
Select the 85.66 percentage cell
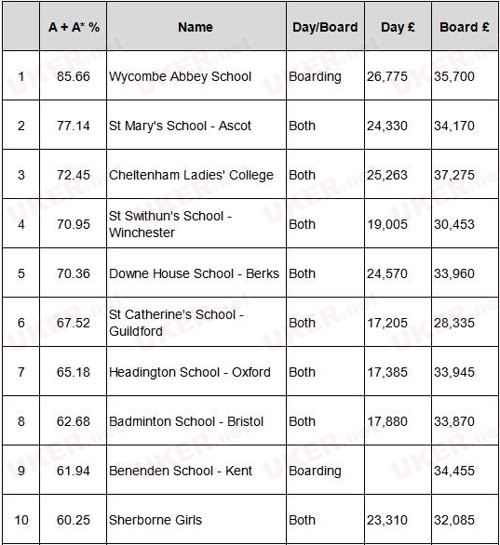coord(73,76)
